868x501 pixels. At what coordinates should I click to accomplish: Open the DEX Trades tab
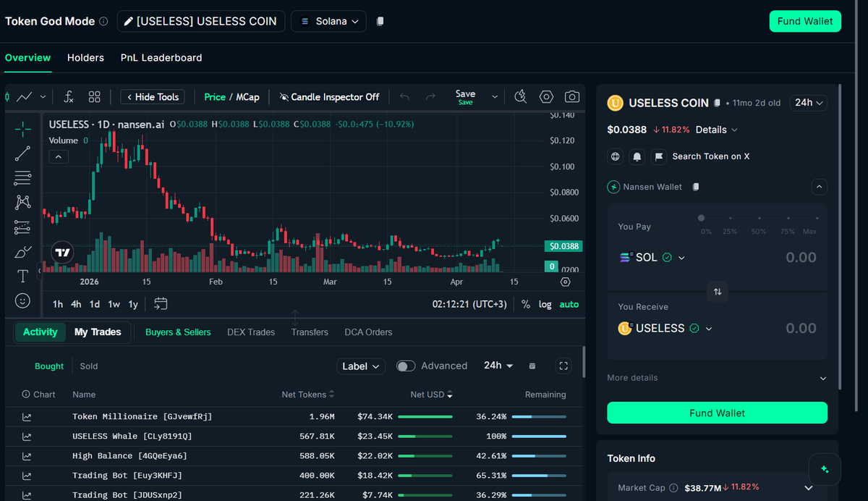coord(251,332)
